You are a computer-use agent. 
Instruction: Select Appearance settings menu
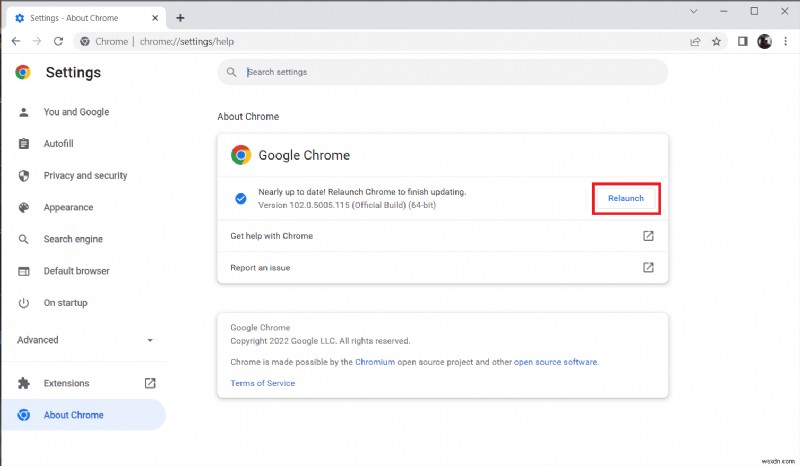68,208
